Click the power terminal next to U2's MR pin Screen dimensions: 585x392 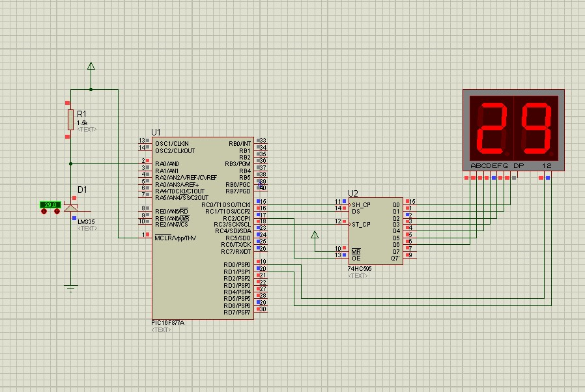(315, 235)
